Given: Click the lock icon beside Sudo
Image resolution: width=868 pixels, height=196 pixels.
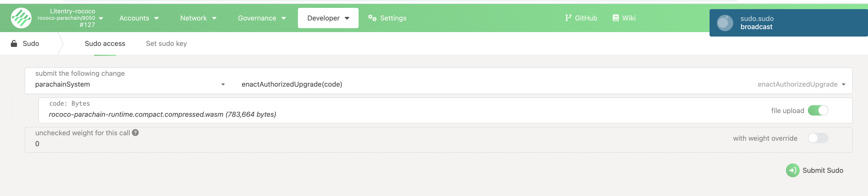Looking at the screenshot, I should 14,43.
